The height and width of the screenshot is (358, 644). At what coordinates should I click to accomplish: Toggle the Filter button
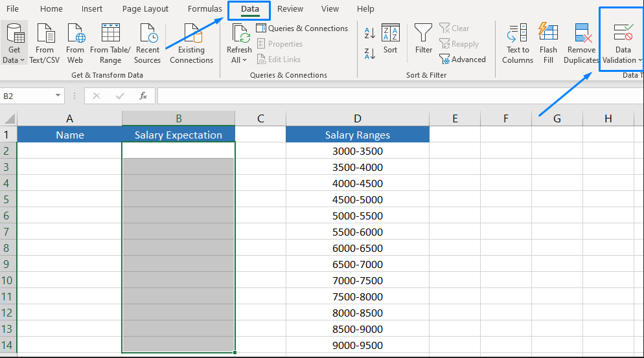coord(424,39)
